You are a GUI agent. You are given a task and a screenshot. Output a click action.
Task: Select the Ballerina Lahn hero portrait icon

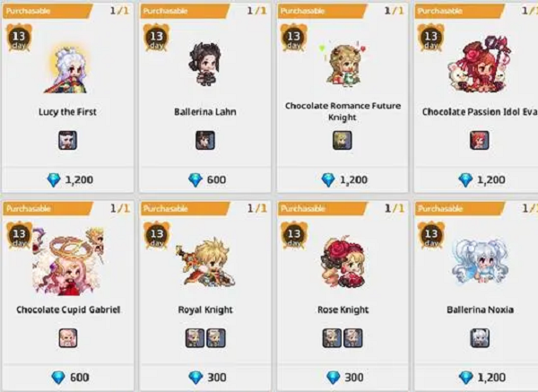205,140
